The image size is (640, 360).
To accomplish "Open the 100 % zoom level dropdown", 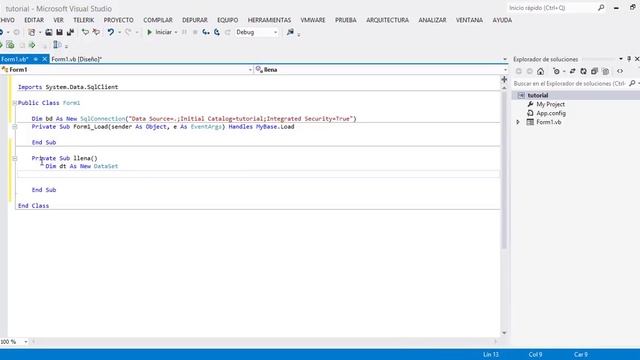I will 26,342.
